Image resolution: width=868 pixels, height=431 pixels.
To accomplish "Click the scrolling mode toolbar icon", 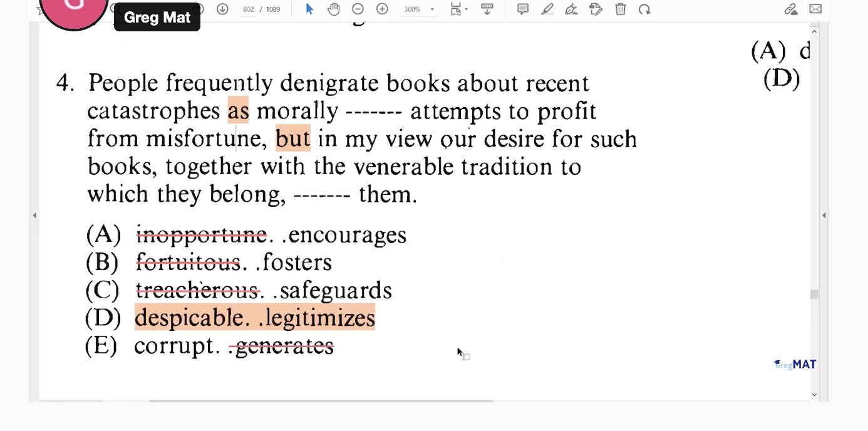I will [487, 9].
